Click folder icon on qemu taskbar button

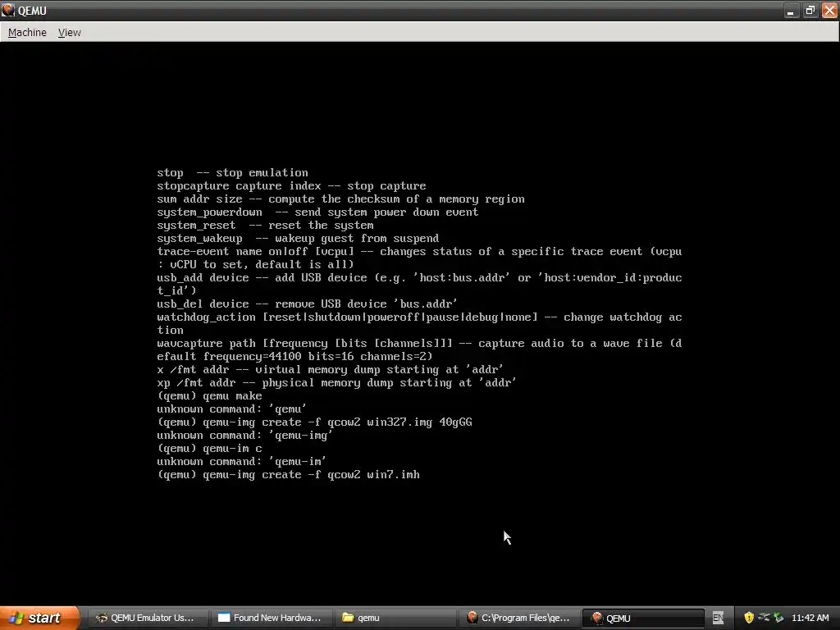(348, 618)
